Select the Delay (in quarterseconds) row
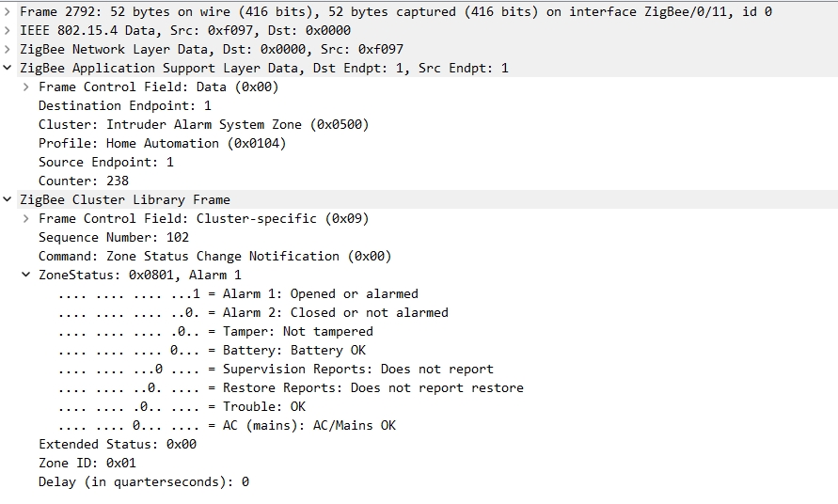Screen dimensions: 838x504 coord(143,482)
